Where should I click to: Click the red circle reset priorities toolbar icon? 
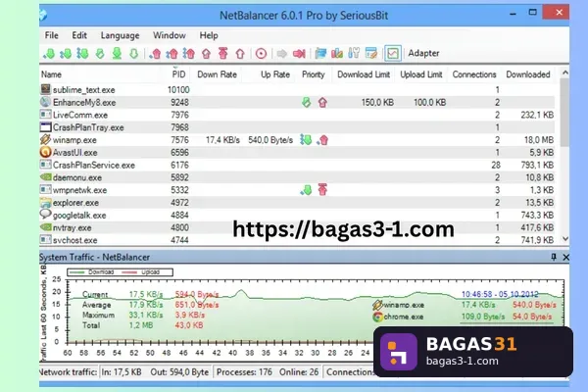point(261,54)
